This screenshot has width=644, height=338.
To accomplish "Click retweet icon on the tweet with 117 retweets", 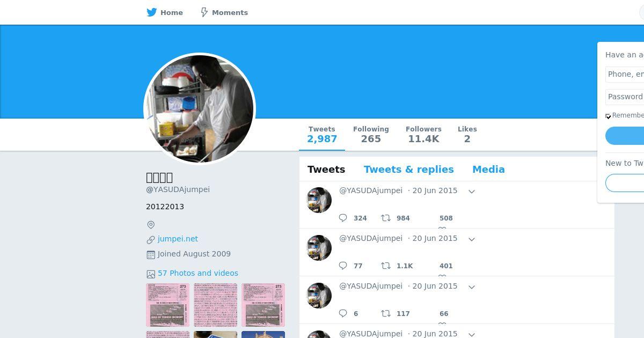I will tap(385, 313).
